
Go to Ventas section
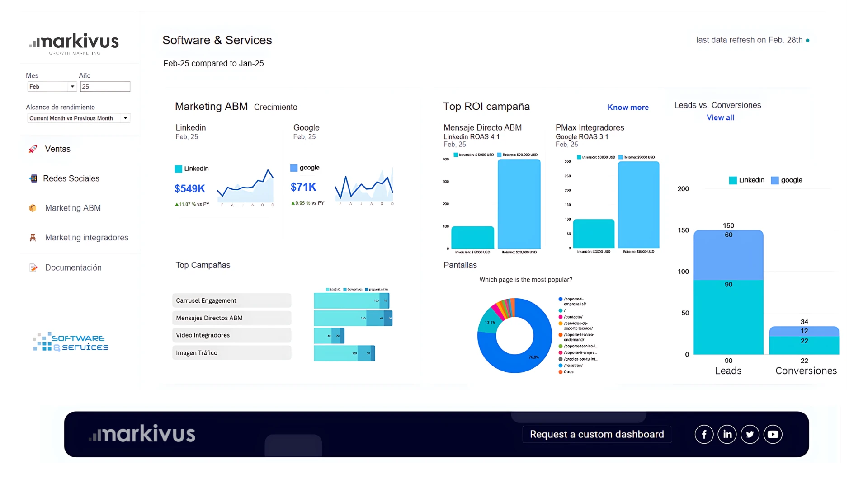[57, 149]
